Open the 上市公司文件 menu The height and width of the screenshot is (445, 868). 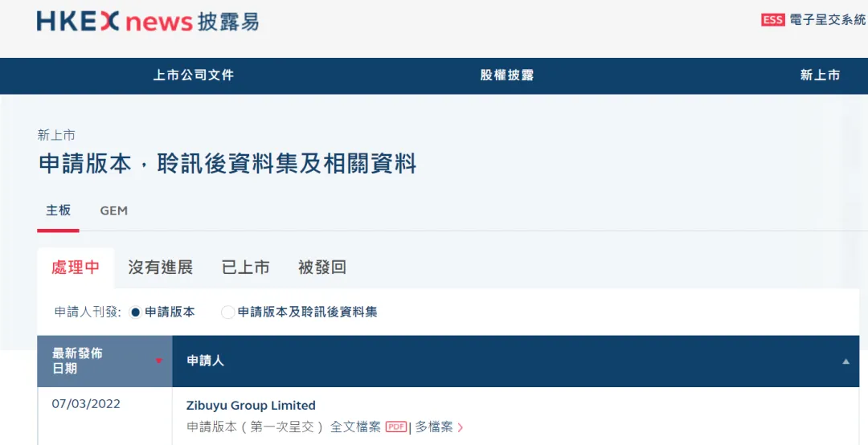click(193, 76)
